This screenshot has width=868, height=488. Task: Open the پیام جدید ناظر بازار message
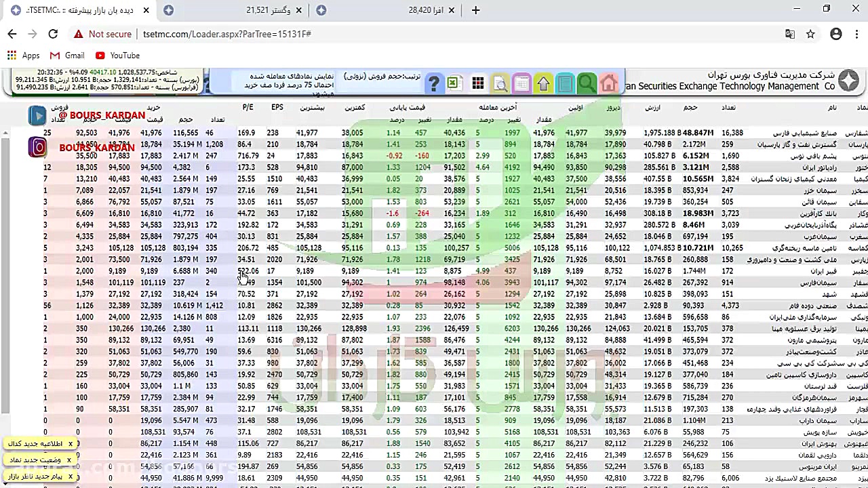pos(35,476)
